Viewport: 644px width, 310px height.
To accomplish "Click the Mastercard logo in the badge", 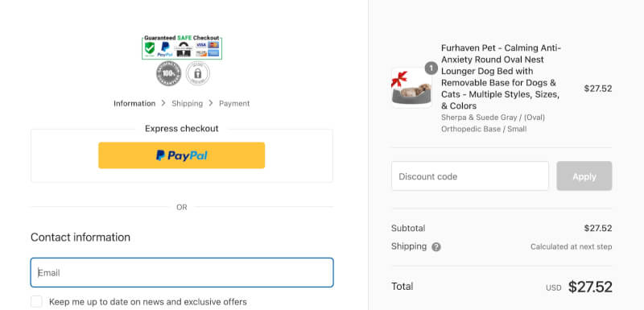I will click(x=213, y=45).
